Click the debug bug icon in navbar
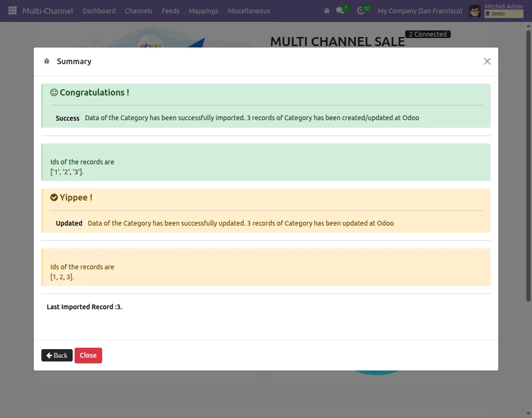 pos(327,11)
